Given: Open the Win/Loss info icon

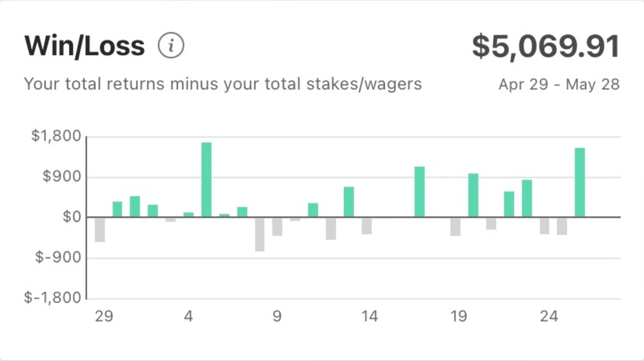Looking at the screenshot, I should [171, 46].
